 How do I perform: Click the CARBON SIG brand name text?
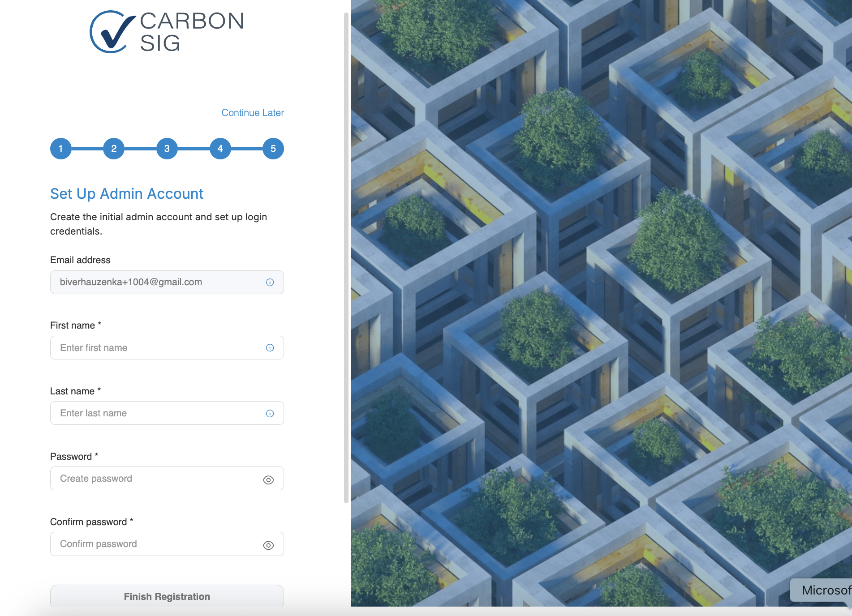[192, 32]
